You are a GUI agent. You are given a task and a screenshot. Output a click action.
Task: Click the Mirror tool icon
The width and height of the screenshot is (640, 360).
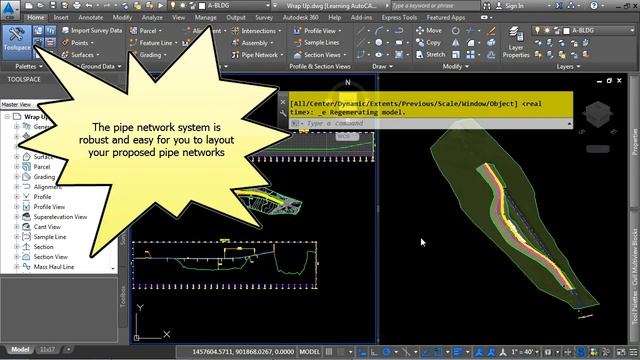(x=456, y=42)
